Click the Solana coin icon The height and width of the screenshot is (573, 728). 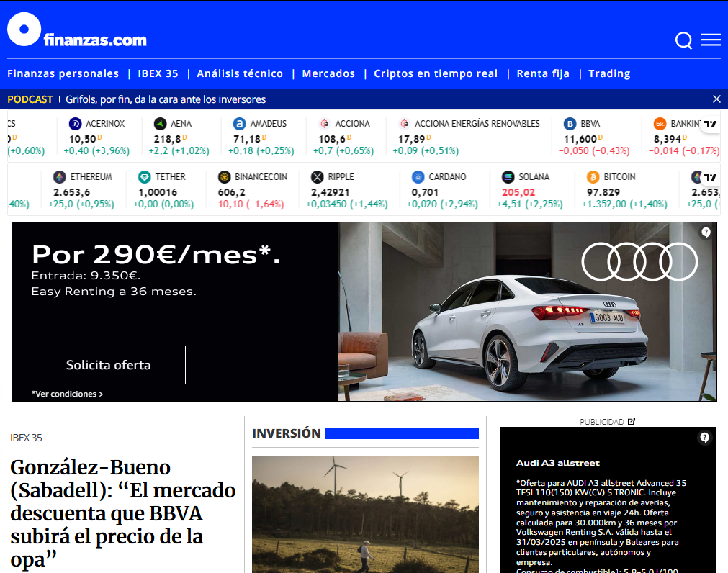pyautogui.click(x=508, y=177)
